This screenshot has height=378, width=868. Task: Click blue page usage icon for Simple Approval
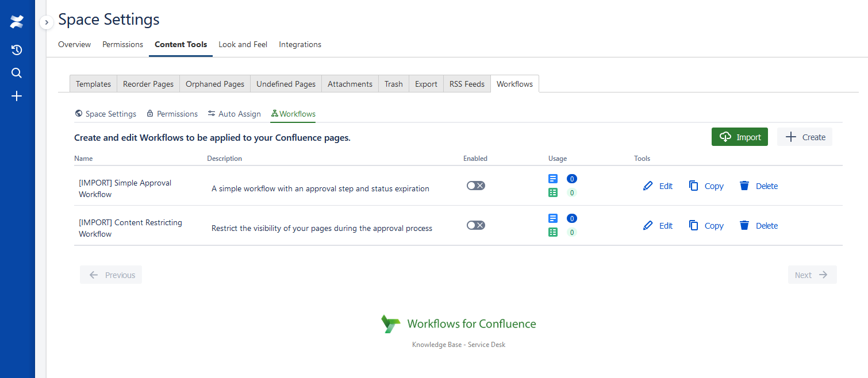point(553,179)
